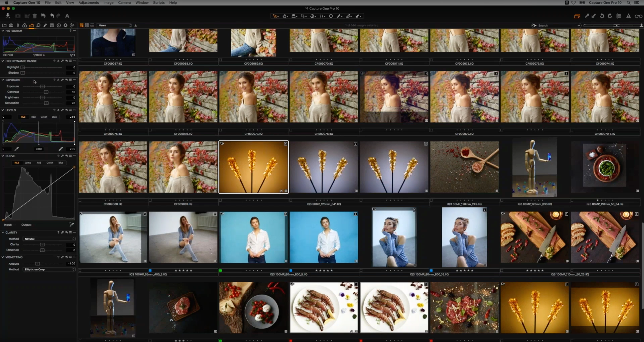Tick the checkbox beside CF009080.IIQ rating
Image resolution: width=644 pixels, height=342 pixels.
click(x=80, y=200)
